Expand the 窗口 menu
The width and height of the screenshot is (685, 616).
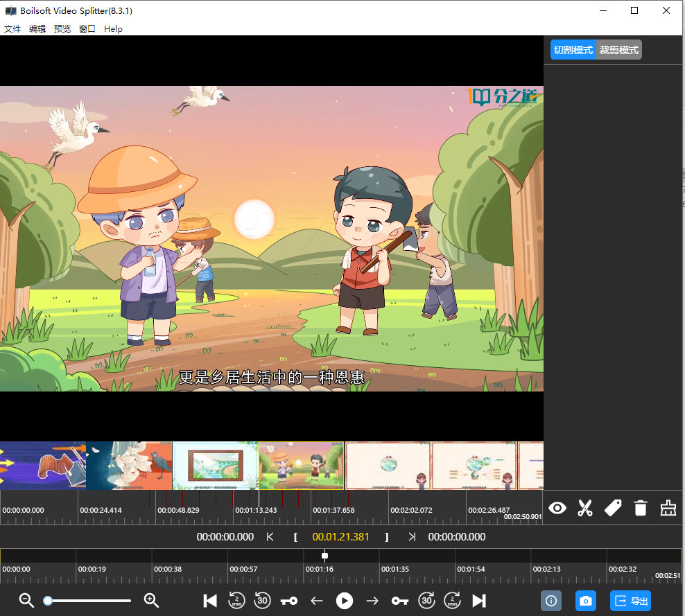tap(87, 29)
